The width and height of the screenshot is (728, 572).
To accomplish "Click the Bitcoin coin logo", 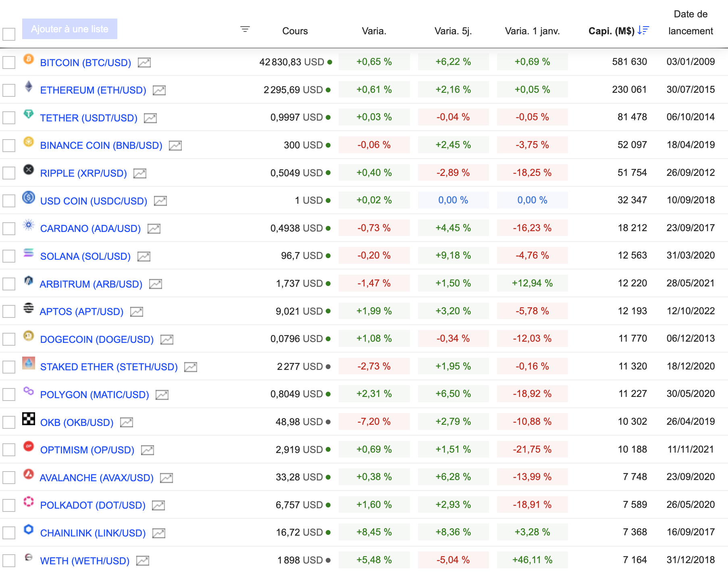I will [x=29, y=59].
